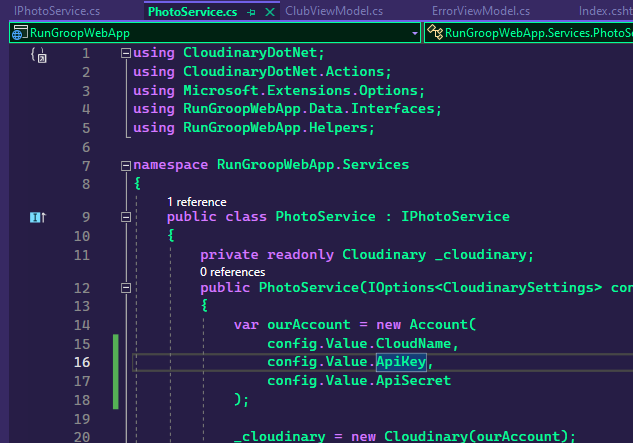
Task: Click Cloudinary(ourAccount) on line 20
Action: [476, 436]
